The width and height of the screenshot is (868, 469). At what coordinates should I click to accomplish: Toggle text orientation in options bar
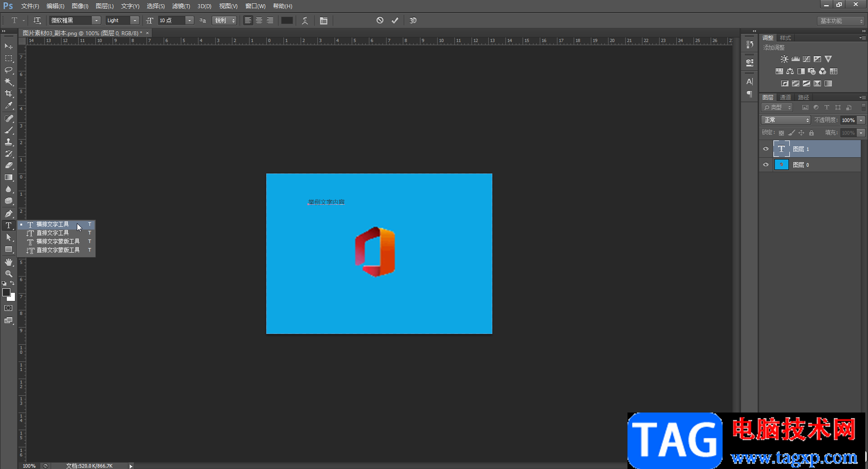point(37,20)
